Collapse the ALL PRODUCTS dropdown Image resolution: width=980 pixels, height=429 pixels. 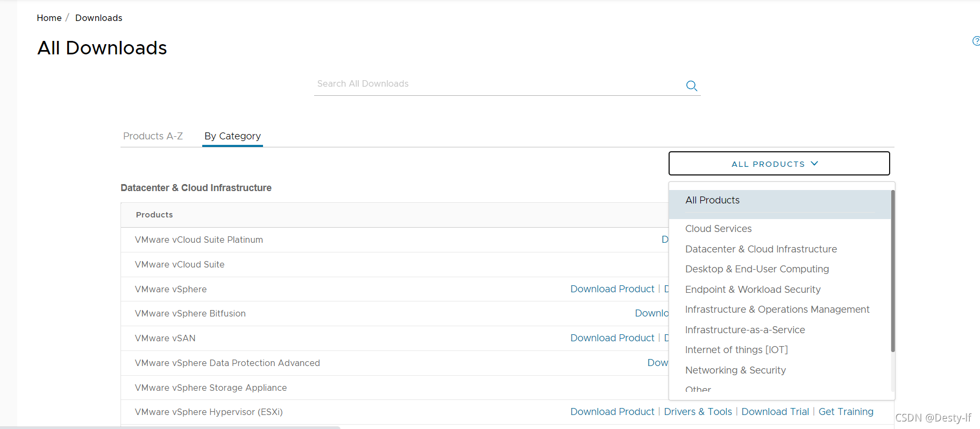pyautogui.click(x=779, y=164)
